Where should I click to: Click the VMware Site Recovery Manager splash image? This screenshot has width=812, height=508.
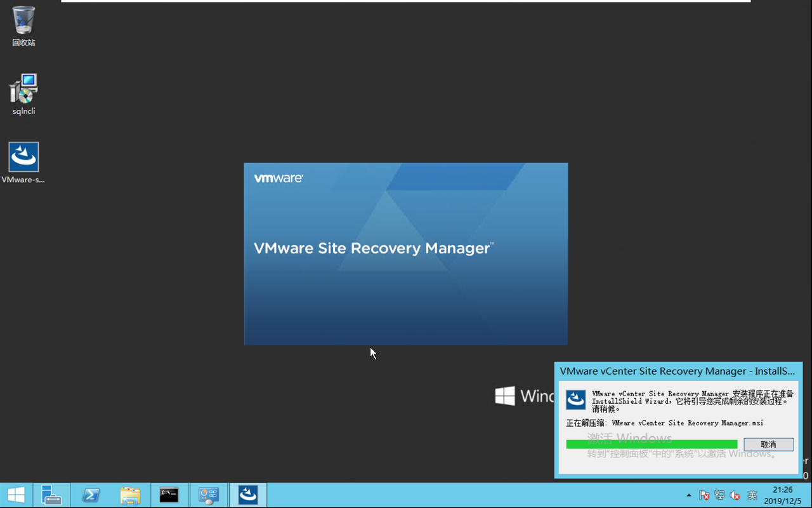point(406,254)
